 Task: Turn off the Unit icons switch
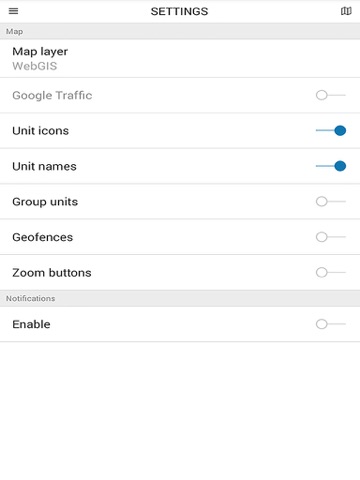click(x=331, y=130)
